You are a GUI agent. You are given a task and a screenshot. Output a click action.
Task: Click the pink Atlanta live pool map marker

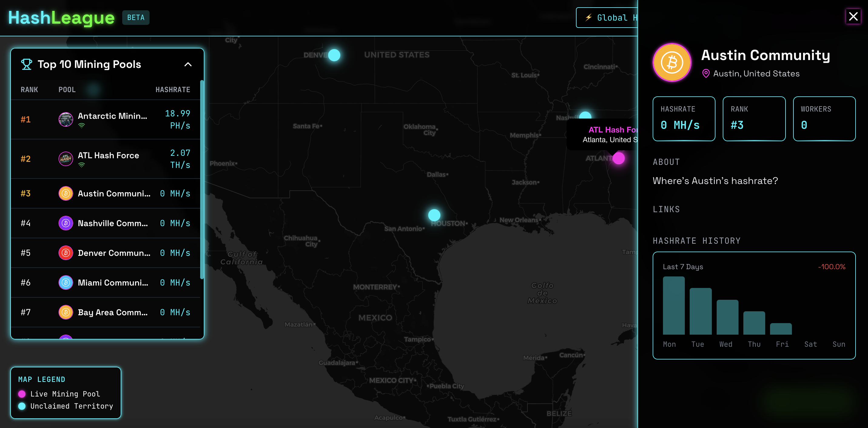(618, 158)
